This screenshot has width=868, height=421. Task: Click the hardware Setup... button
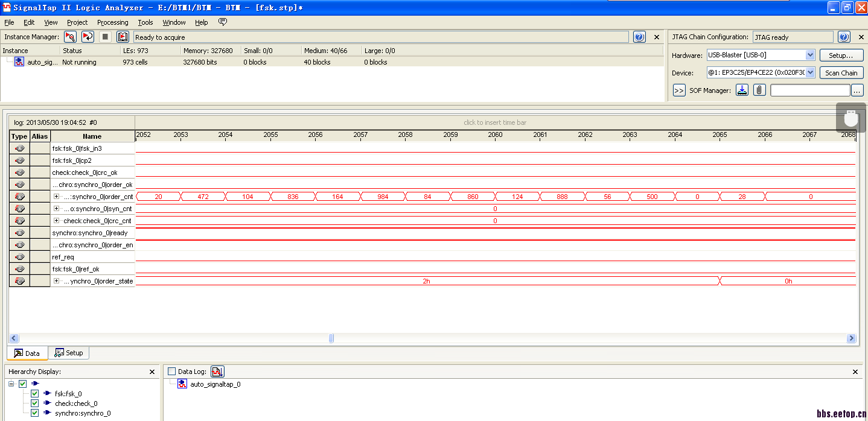841,55
